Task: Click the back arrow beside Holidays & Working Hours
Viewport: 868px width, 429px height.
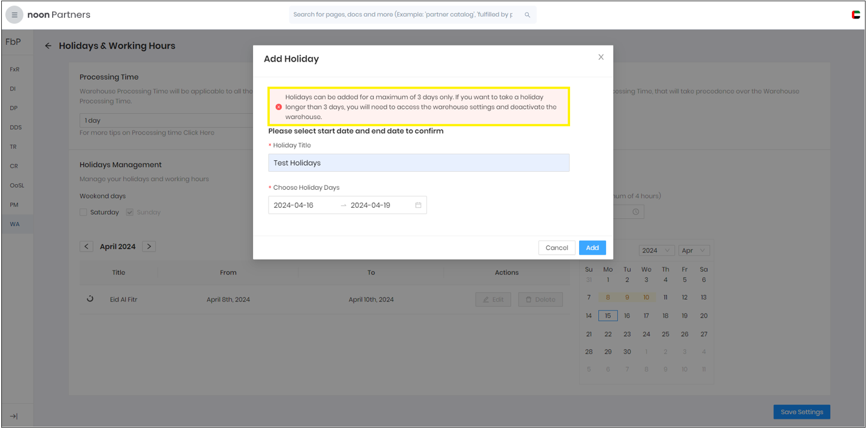Action: click(48, 45)
